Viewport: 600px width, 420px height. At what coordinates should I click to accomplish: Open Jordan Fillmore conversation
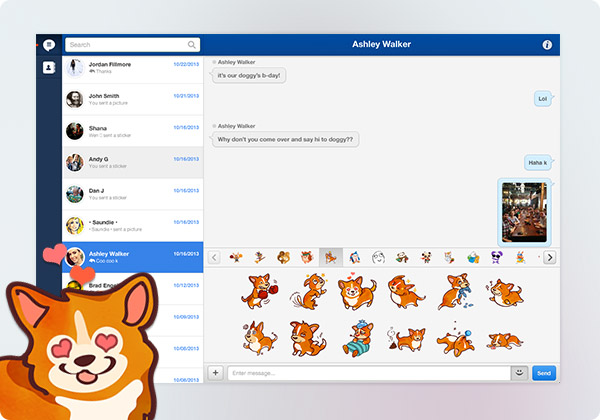click(132, 68)
